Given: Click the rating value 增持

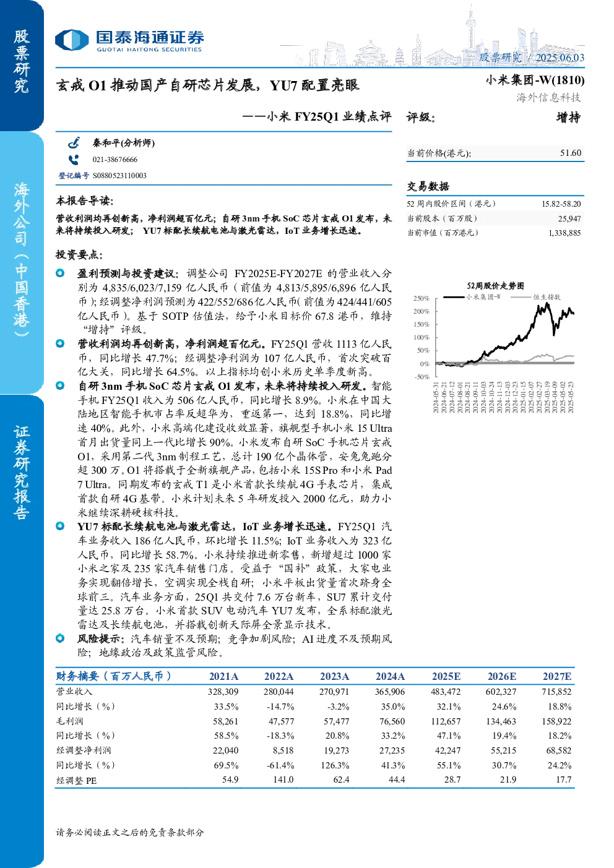Looking at the screenshot, I should click(568, 118).
